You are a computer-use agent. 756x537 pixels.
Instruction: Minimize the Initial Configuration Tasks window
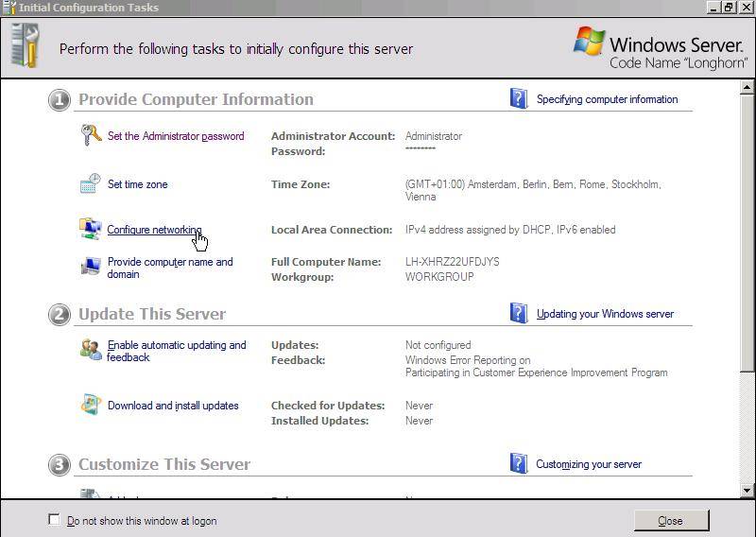click(x=714, y=8)
